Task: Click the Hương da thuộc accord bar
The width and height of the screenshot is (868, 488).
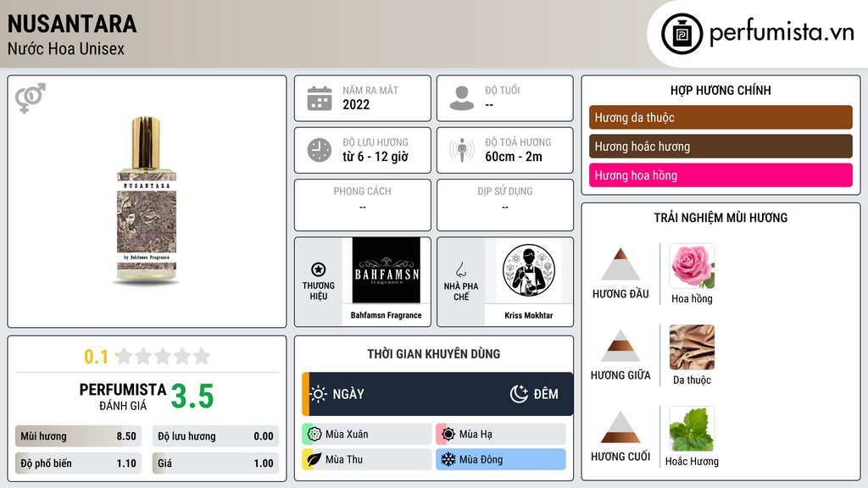Action: [721, 117]
